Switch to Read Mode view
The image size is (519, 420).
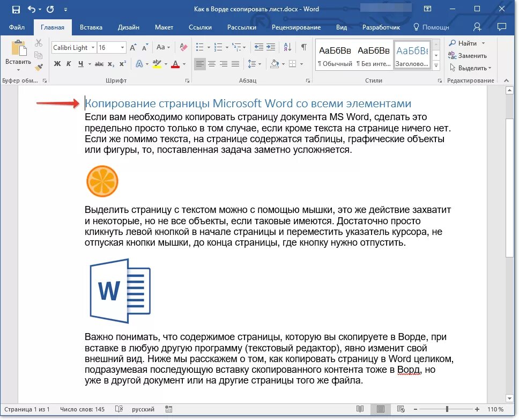(x=360, y=409)
